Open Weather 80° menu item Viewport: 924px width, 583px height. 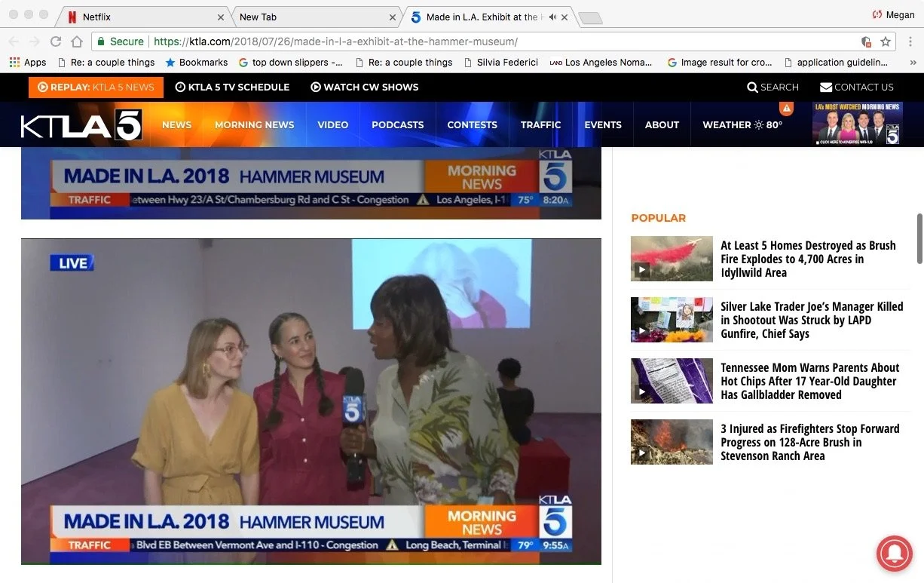pyautogui.click(x=742, y=125)
